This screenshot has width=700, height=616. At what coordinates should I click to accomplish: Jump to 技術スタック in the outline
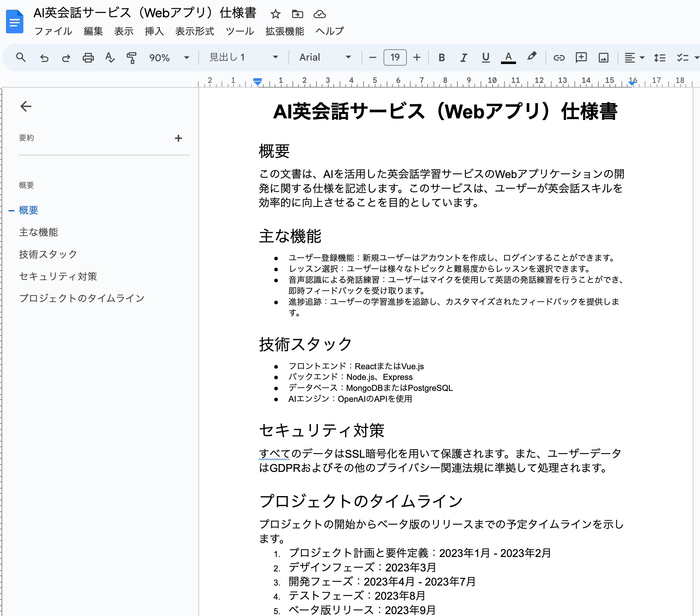[x=48, y=254]
